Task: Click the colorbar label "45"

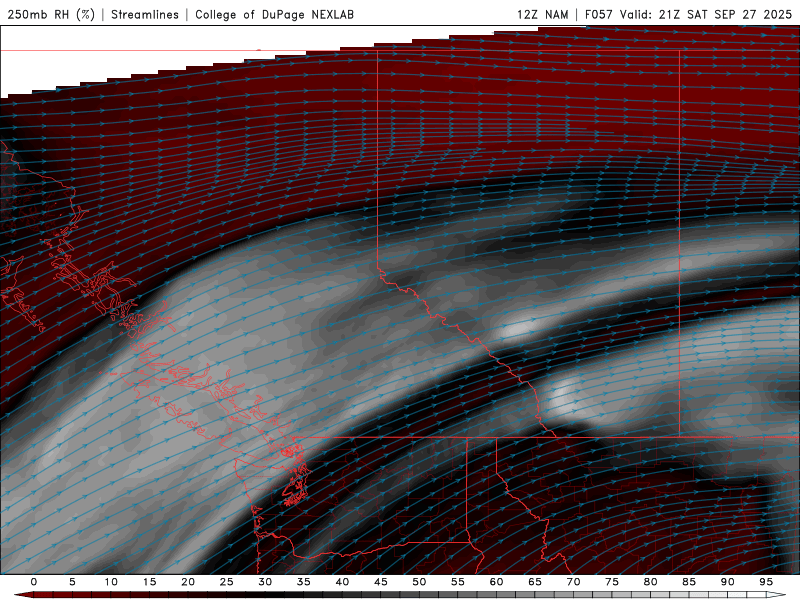Action: [x=381, y=582]
